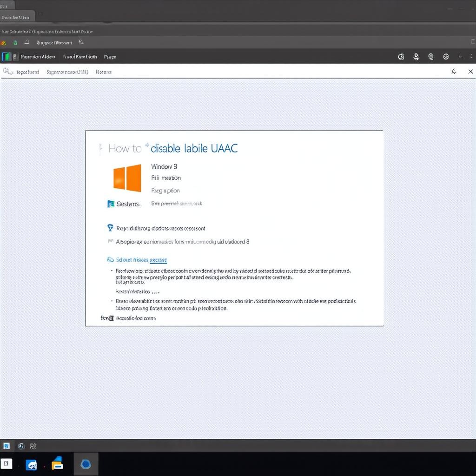This screenshot has height=476, width=476.
Task: Click the blue flag icon beside Sestems
Action: coord(111,204)
